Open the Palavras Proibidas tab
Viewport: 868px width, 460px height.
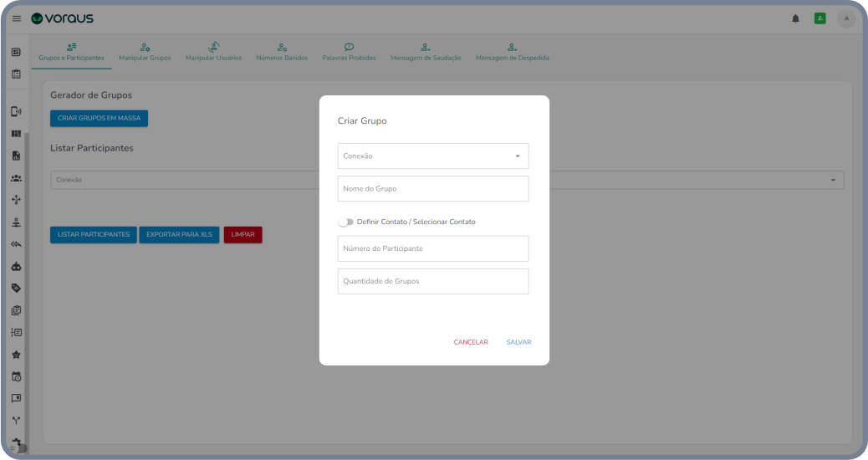(349, 52)
